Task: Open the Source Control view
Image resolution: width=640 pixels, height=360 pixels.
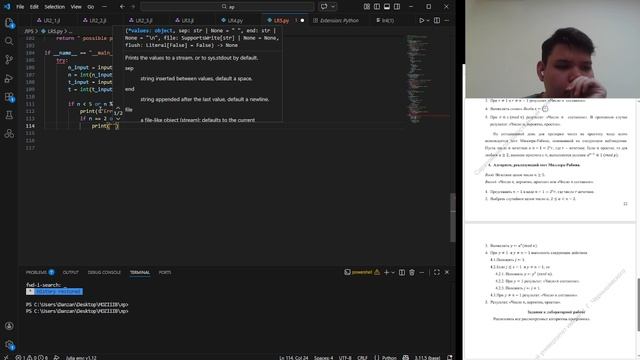Action: click(9, 60)
